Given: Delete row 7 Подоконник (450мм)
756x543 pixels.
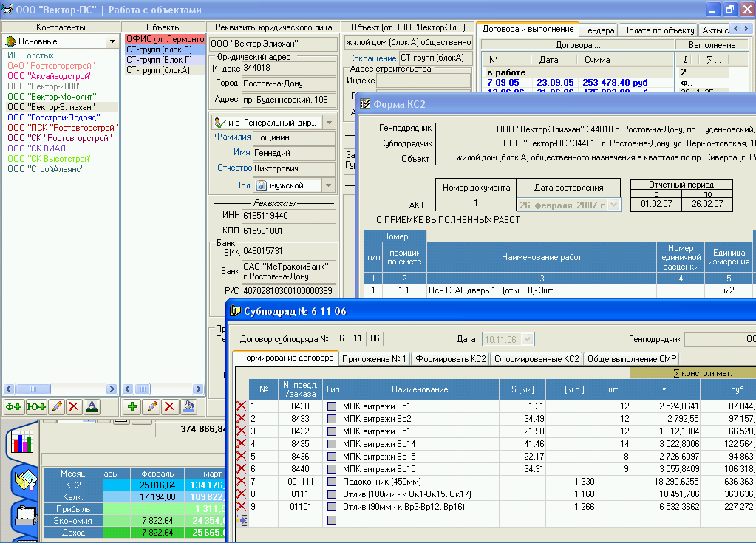Looking at the screenshot, I should point(241,482).
